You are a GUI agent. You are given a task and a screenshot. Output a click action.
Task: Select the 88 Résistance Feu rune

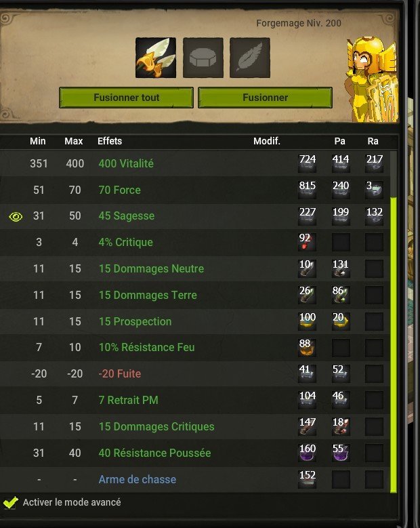307,348
